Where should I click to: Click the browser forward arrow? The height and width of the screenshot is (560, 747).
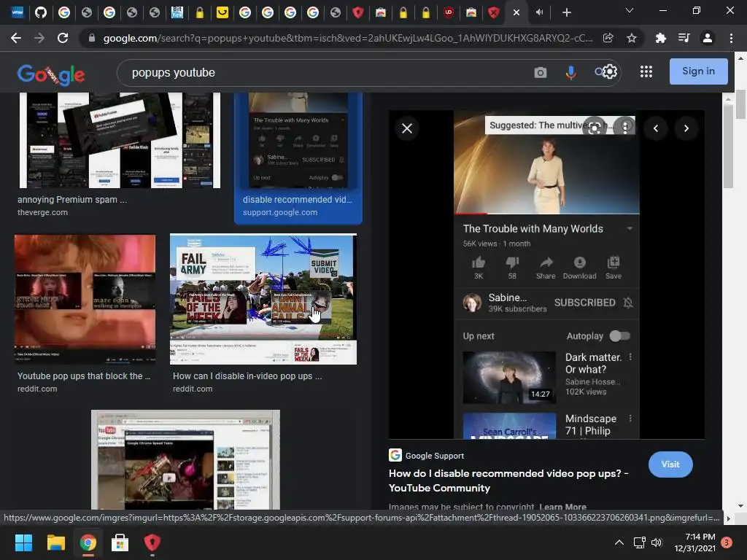pyautogui.click(x=39, y=38)
